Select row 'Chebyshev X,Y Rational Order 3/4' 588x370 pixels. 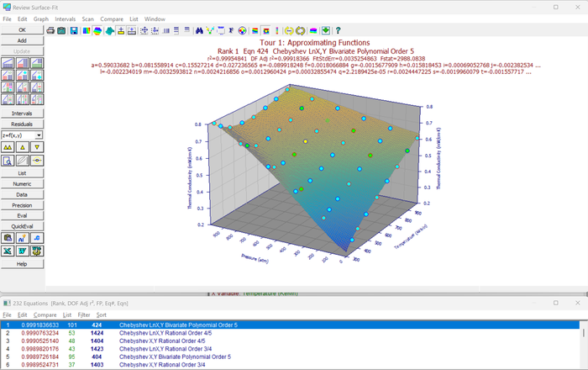pyautogui.click(x=290, y=365)
